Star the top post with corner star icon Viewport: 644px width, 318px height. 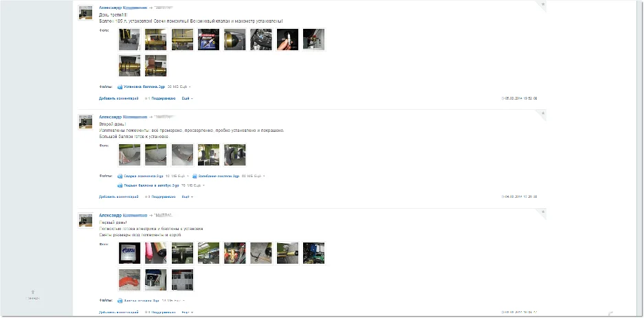(x=543, y=4)
